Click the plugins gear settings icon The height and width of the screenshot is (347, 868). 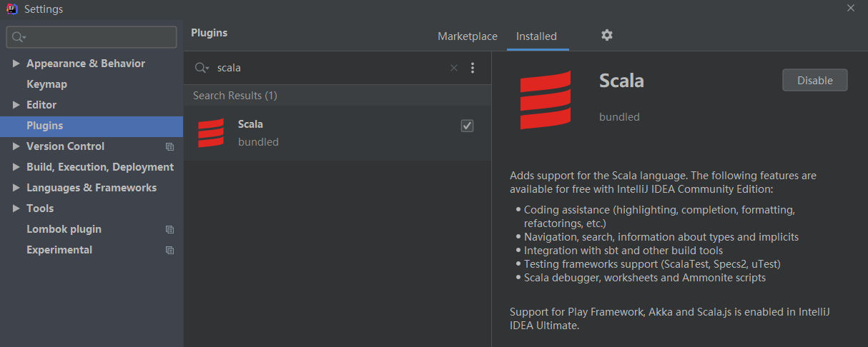click(607, 35)
